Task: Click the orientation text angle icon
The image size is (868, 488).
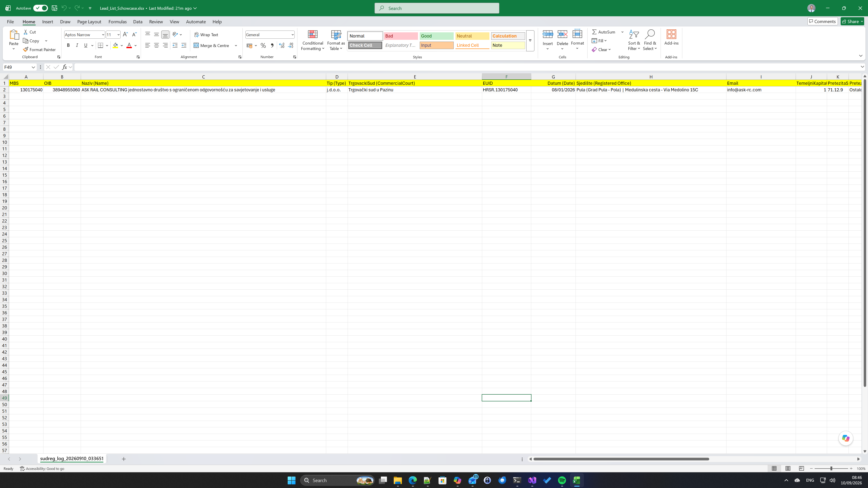Action: click(x=175, y=35)
